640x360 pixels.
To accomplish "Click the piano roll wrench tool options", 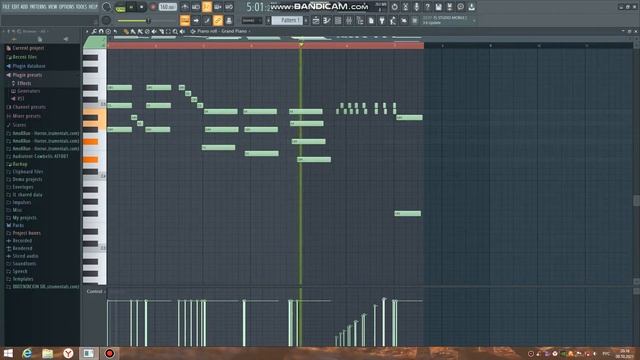I will [x=94, y=31].
